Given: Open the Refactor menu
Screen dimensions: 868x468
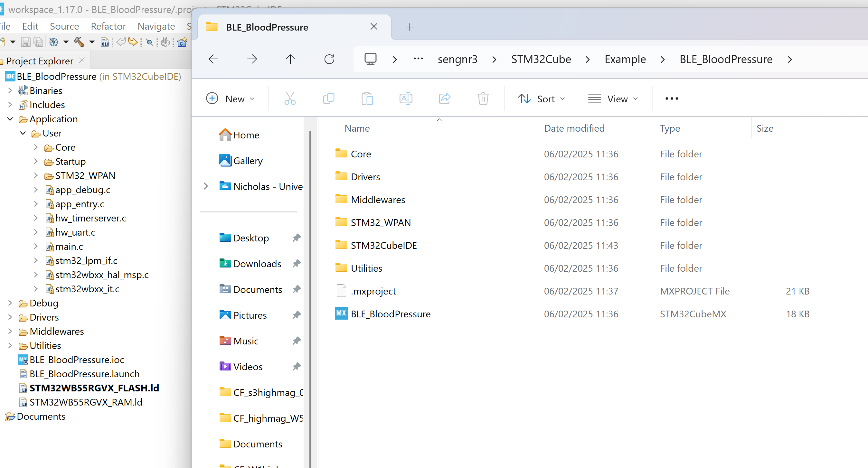Looking at the screenshot, I should click(x=108, y=26).
